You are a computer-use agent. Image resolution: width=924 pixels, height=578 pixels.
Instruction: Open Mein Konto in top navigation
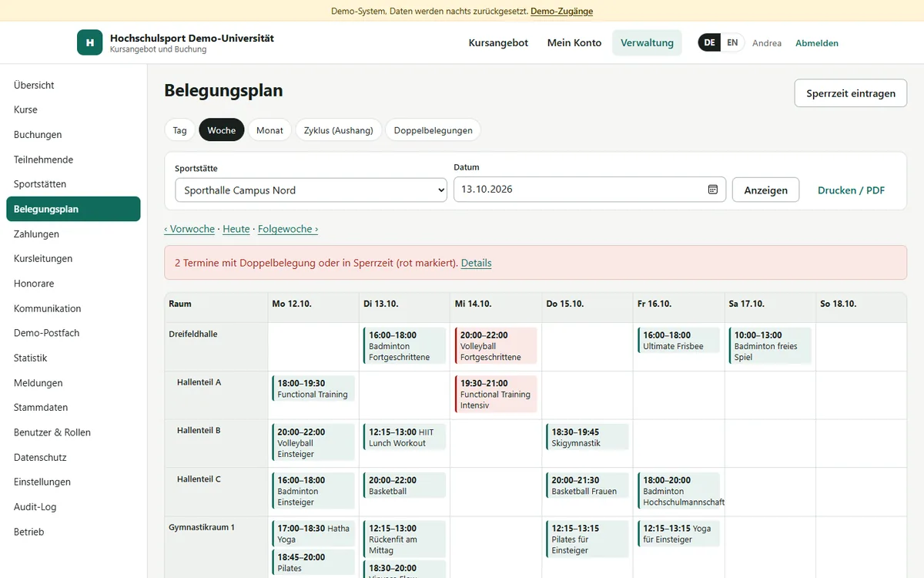(x=574, y=42)
